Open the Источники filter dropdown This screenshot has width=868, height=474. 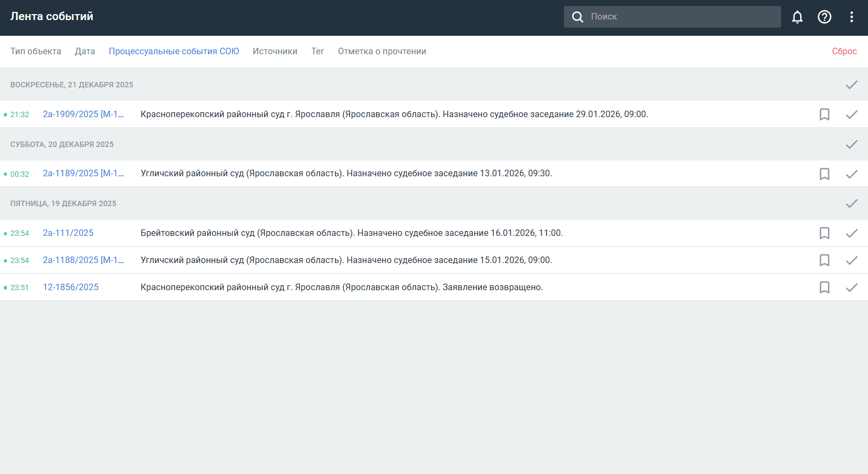(275, 52)
